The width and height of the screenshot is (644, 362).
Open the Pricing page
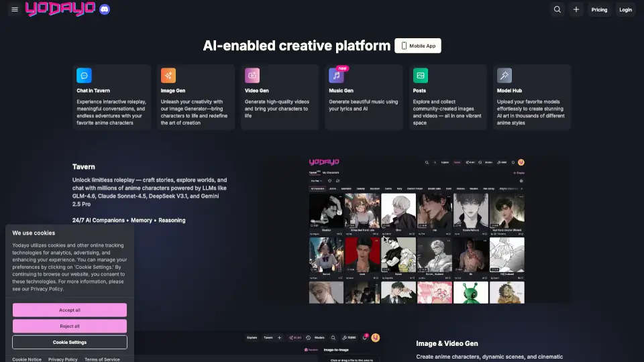click(599, 9)
